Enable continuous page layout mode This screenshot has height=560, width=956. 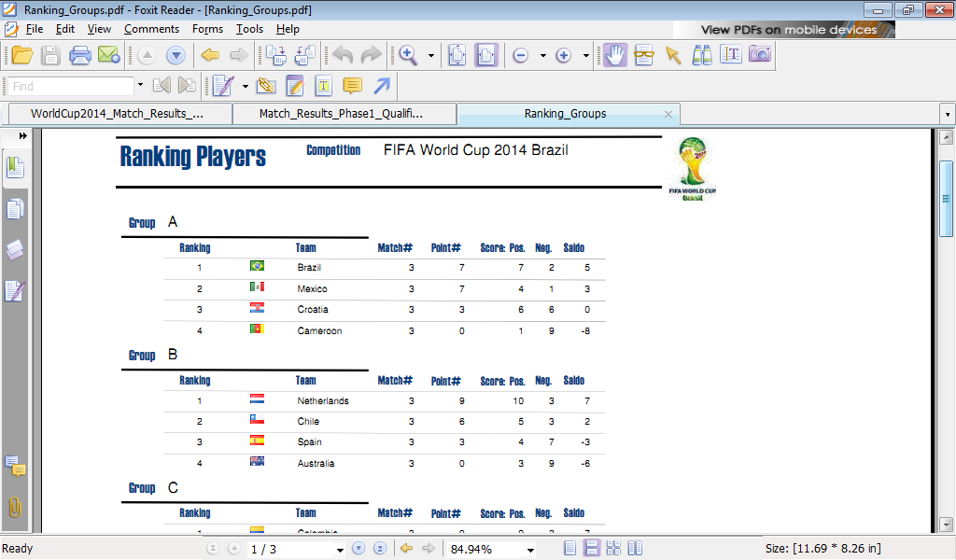coord(591,549)
